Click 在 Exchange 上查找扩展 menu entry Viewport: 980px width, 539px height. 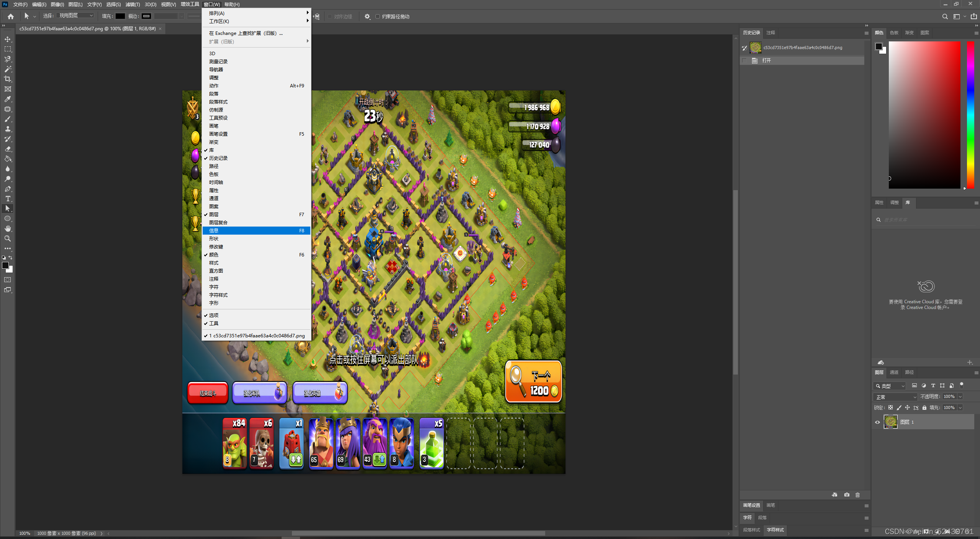click(246, 33)
